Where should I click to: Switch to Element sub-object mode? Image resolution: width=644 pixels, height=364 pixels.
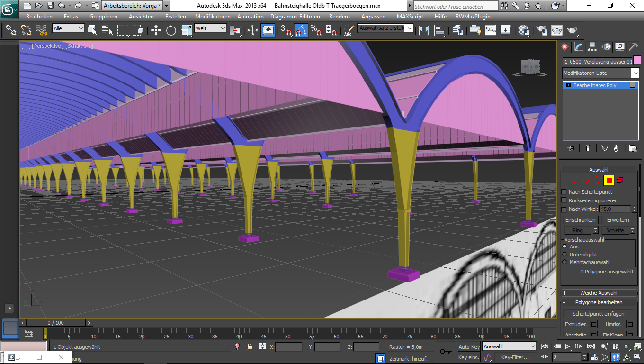click(x=620, y=180)
